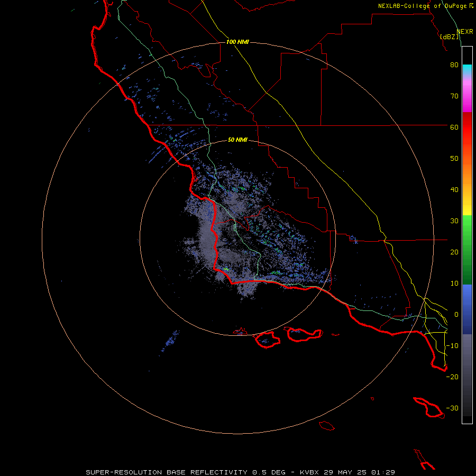The height and width of the screenshot is (476, 476).
Task: Click the 80 dBZ legend value
Action: tap(454, 65)
